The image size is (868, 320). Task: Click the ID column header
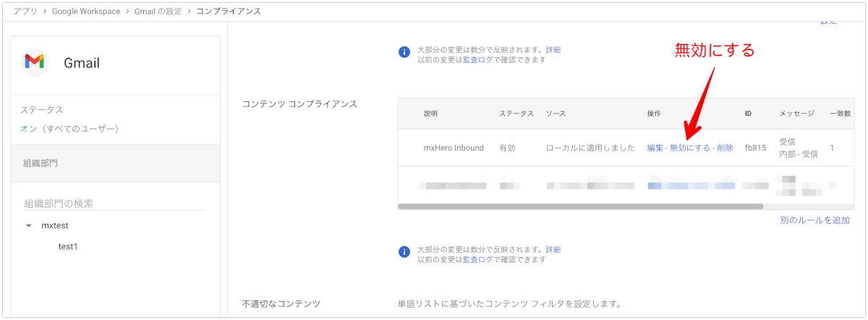tap(748, 114)
